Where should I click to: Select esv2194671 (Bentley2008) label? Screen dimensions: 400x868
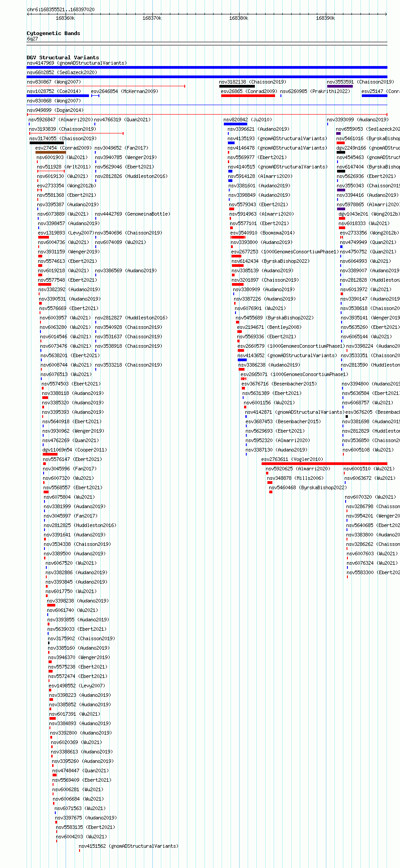270,327
